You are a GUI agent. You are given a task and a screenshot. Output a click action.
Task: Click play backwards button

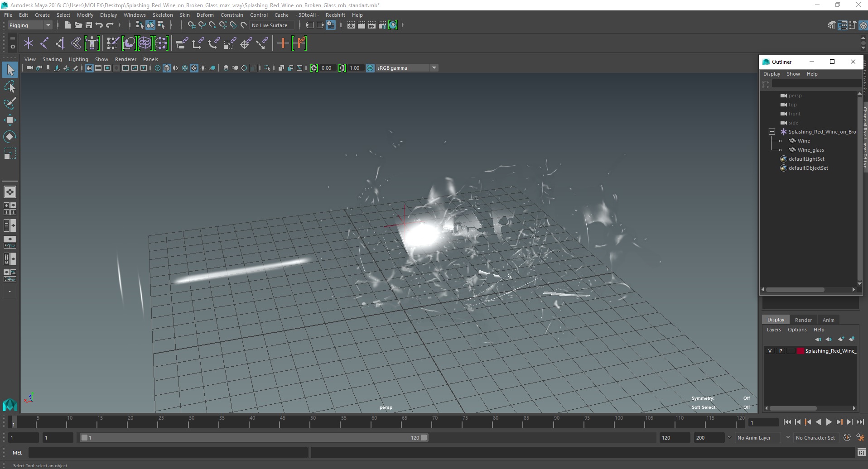(818, 422)
